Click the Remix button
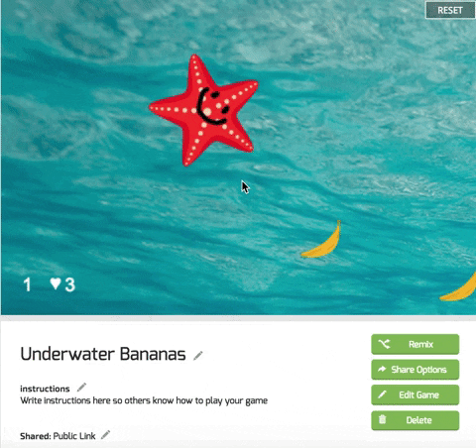 point(416,344)
